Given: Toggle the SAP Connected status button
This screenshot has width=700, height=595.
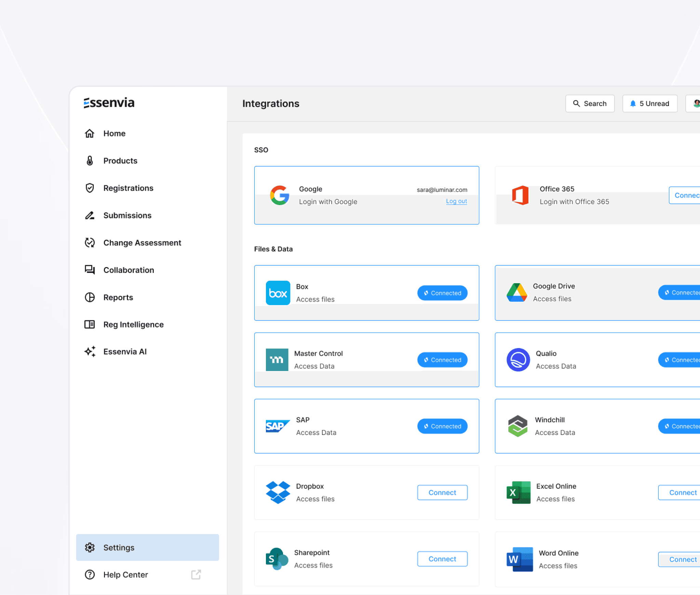Looking at the screenshot, I should click(442, 426).
